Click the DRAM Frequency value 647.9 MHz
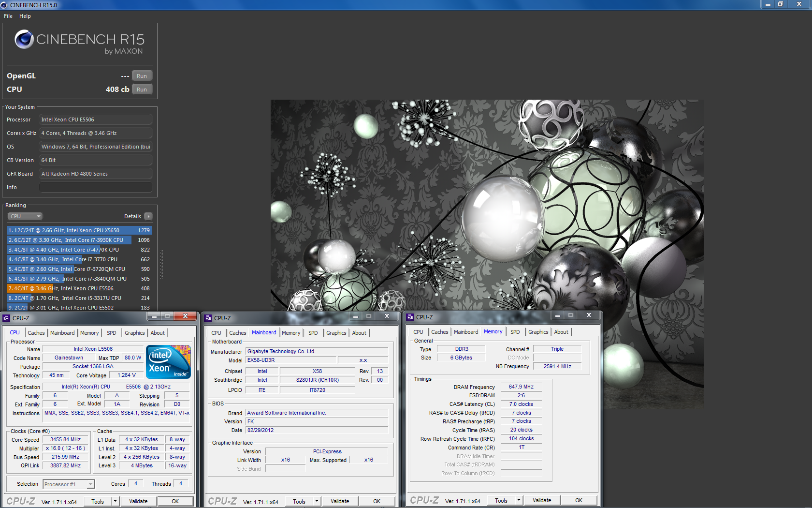This screenshot has width=812, height=508. tap(521, 387)
